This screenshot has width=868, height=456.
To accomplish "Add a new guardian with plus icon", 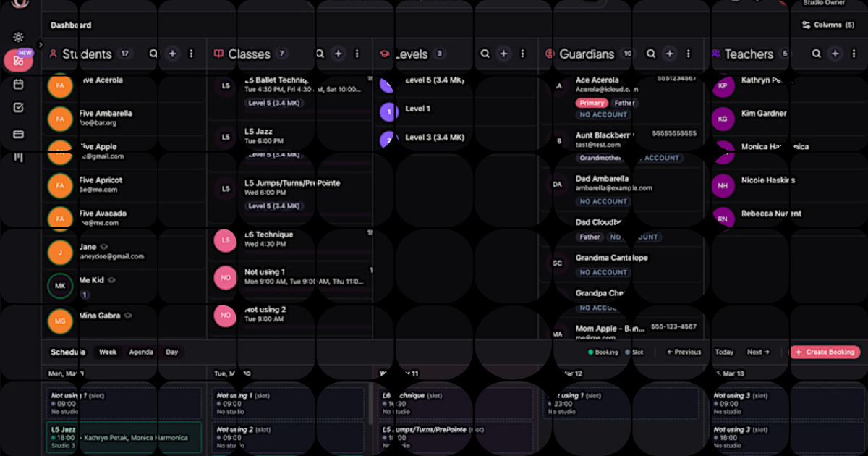I will coord(669,54).
